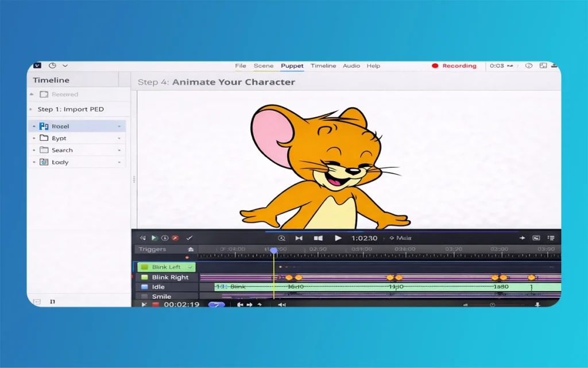Toggle the Idle trigger blue box
This screenshot has height=368, width=588.
144,287
